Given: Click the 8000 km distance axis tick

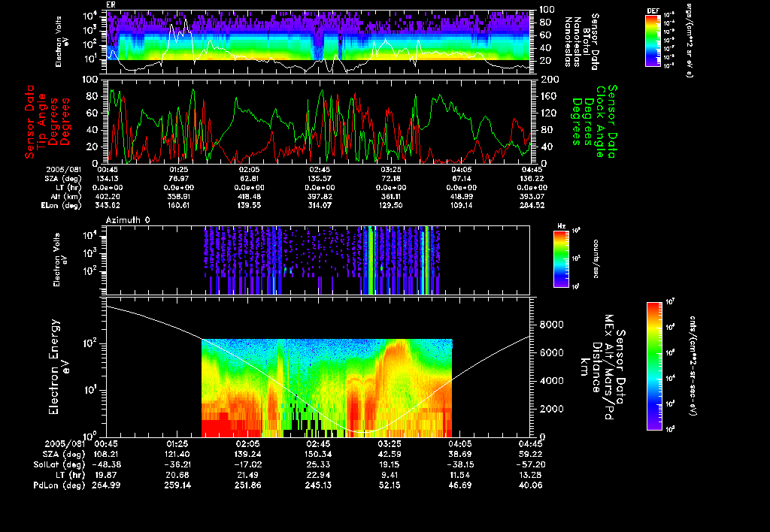Looking at the screenshot, I should pyautogui.click(x=551, y=325).
